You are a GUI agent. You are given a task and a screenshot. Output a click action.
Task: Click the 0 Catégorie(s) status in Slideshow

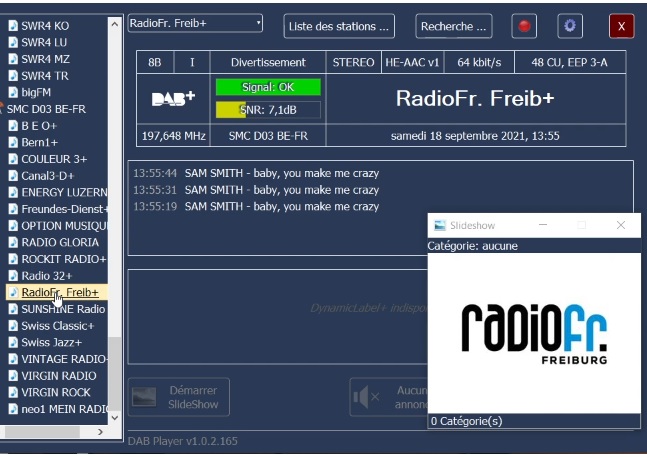[x=467, y=421]
